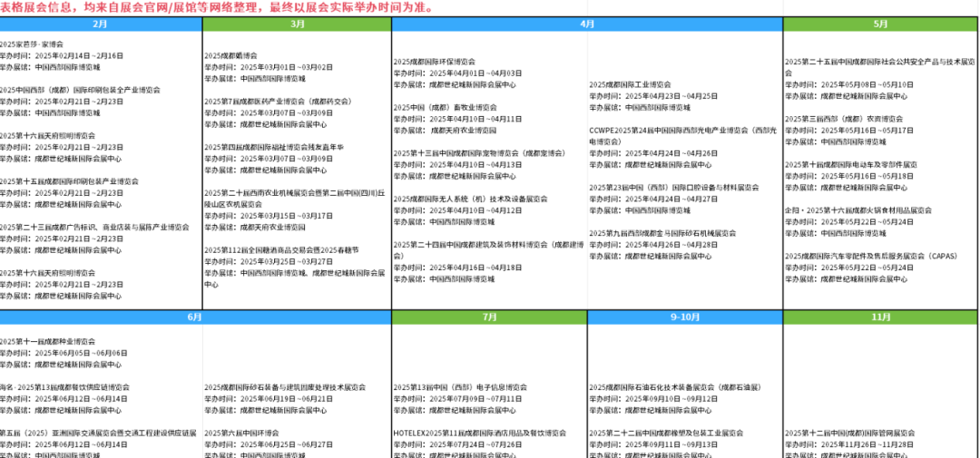Image resolution: width=980 pixels, height=458 pixels.
Task: Click '2025第十五届成都国际印刷包装产业博览会' title
Action: 69,181
